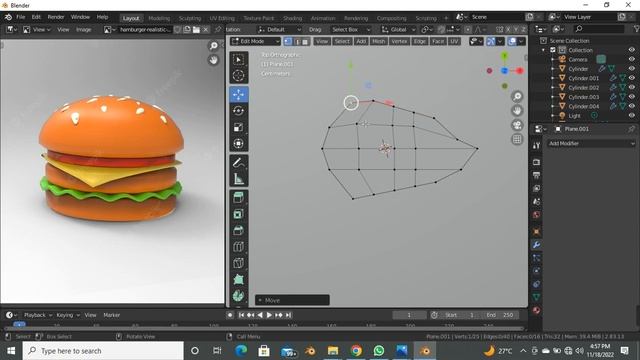Viewport: 640px width, 360px height.
Task: Open the Edit Mode dropdown
Action: pos(256,41)
